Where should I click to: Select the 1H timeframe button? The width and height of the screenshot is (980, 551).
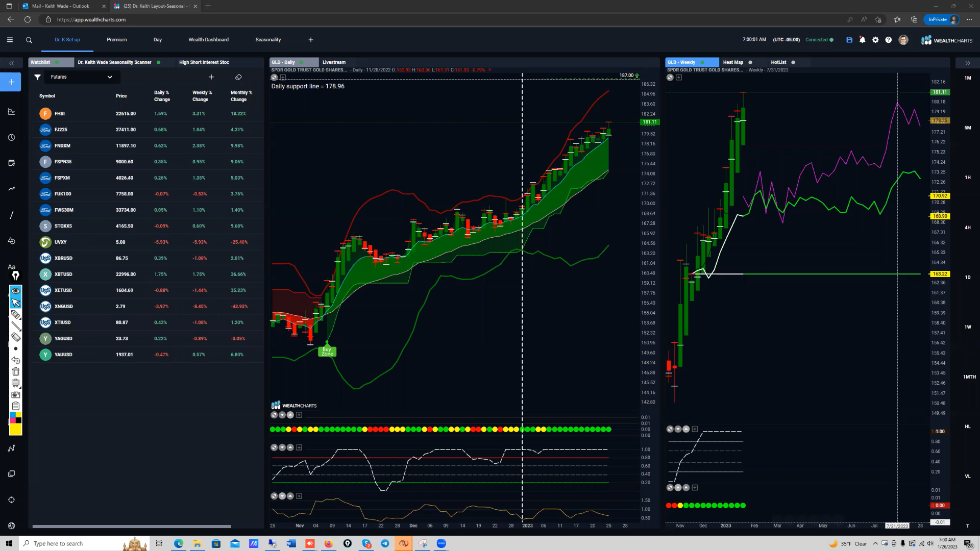pos(968,178)
